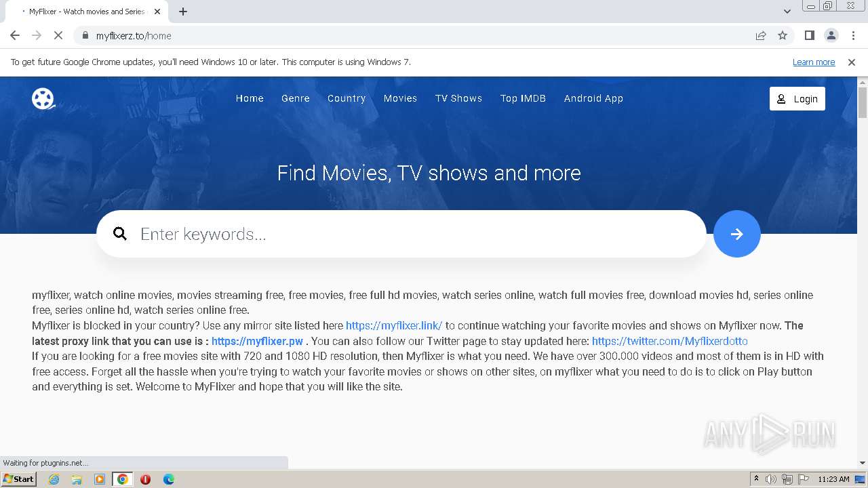Open the tab search dropdown arrow
Screen dimensions: 868x488
tap(787, 12)
